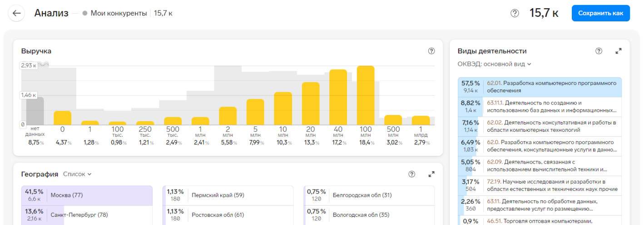Select the 250 тыс. revenue bar
The height and width of the screenshot is (225, 644).
pos(145,123)
